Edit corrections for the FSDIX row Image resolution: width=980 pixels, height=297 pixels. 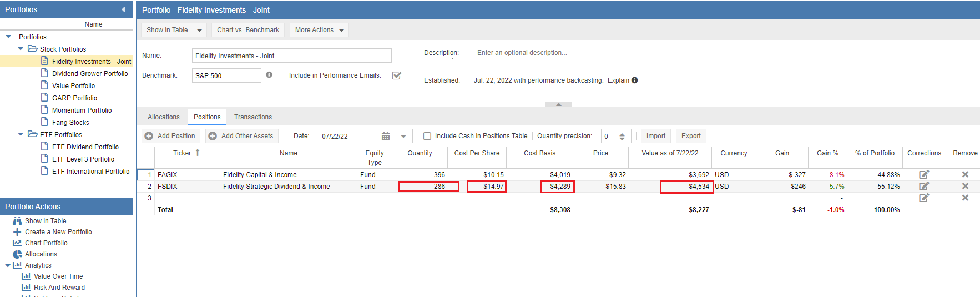point(924,187)
